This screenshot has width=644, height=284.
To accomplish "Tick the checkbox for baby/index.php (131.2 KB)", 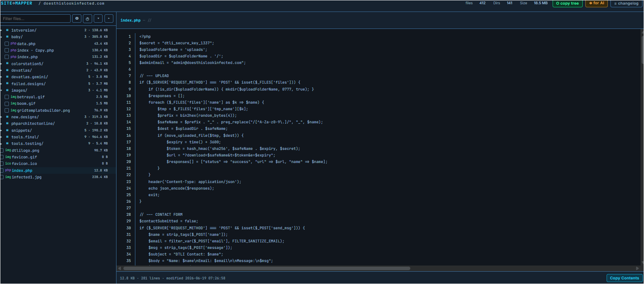I will click(7, 57).
